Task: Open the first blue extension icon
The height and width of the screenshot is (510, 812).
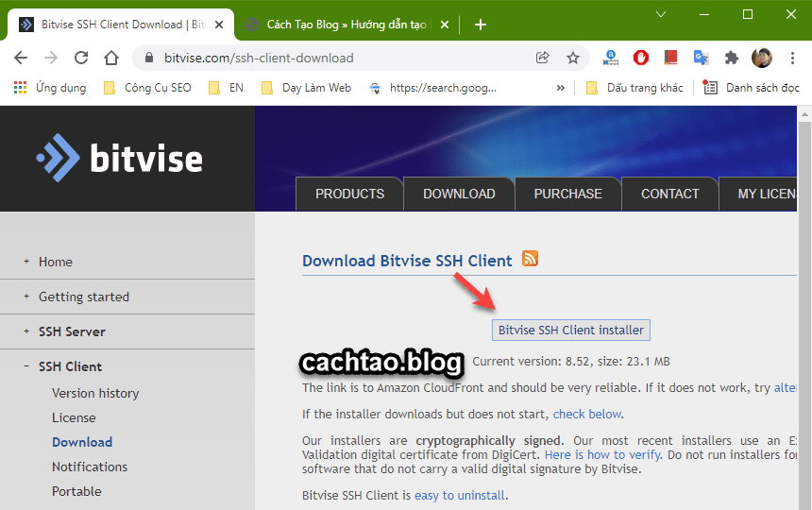Action: 611,58
